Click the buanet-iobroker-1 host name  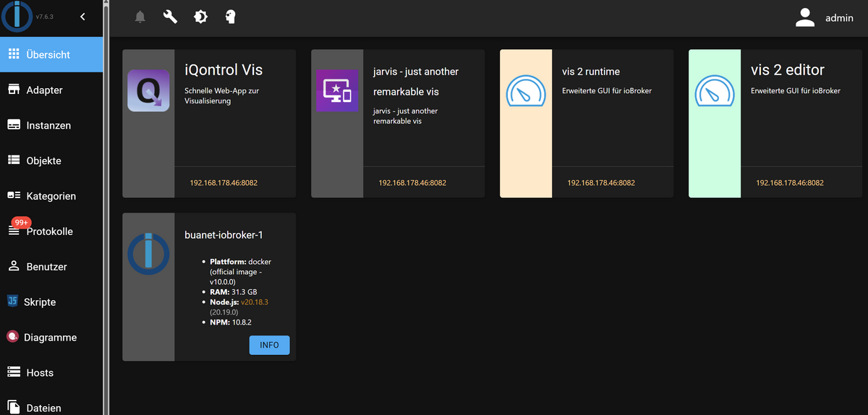(x=222, y=235)
